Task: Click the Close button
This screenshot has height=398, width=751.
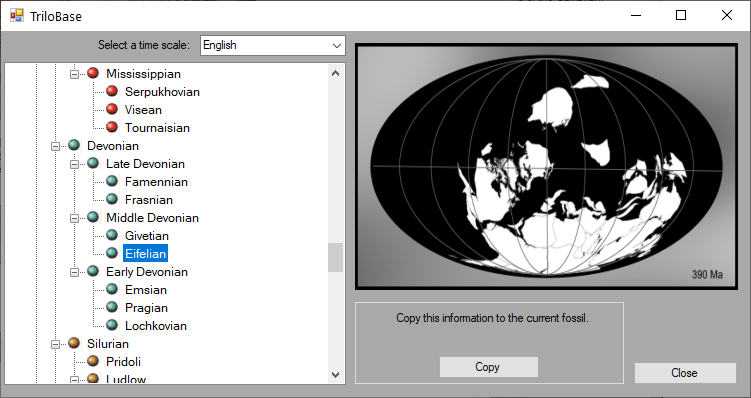Action: click(x=685, y=373)
